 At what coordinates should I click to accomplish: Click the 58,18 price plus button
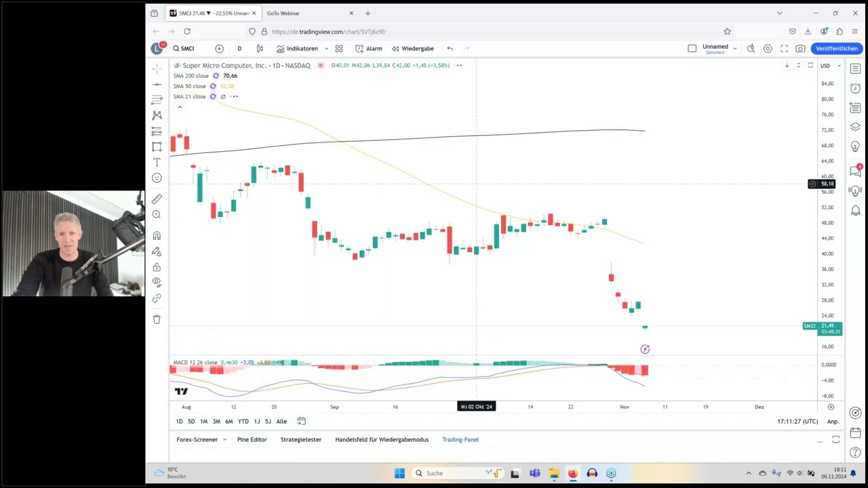pyautogui.click(x=812, y=184)
